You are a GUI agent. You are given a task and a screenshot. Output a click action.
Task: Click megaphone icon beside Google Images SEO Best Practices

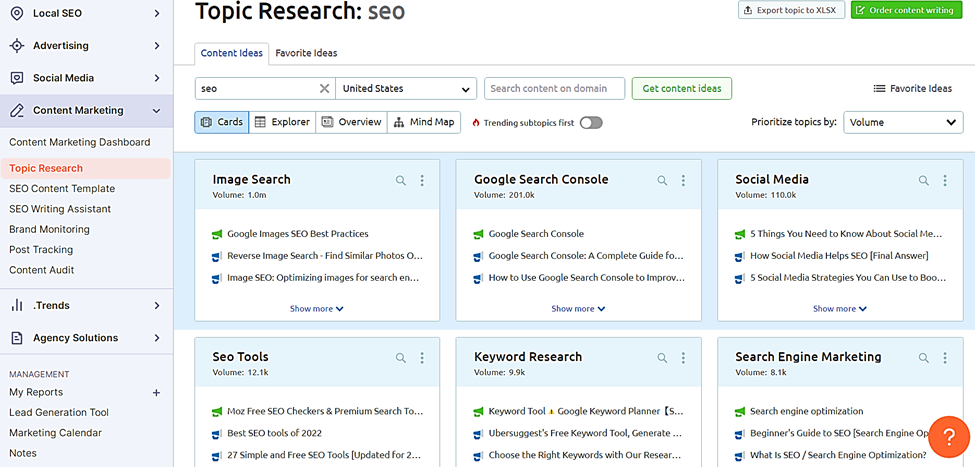coord(217,234)
